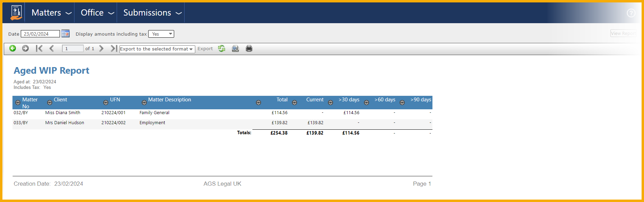Click the green back navigation arrow

[13, 48]
